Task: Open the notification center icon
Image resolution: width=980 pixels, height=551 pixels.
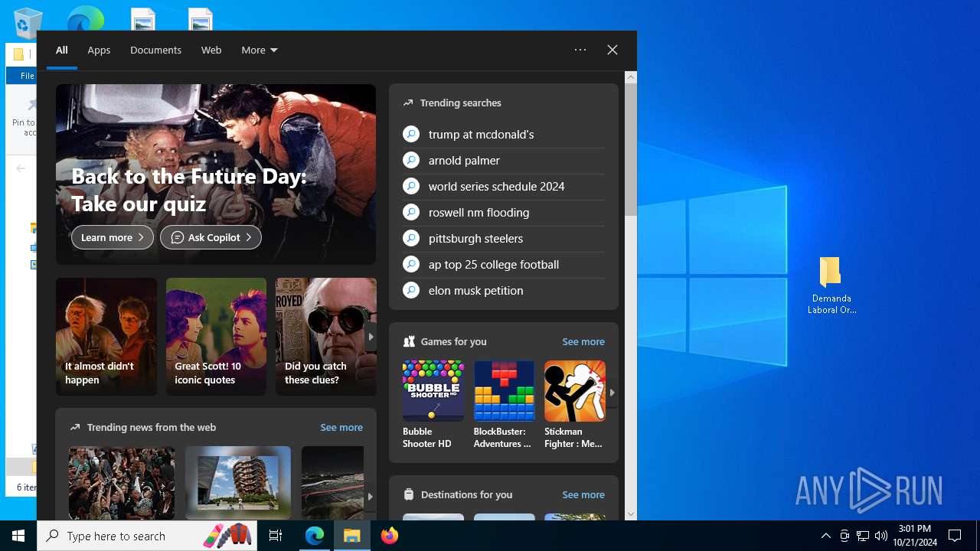Action: [x=955, y=536]
